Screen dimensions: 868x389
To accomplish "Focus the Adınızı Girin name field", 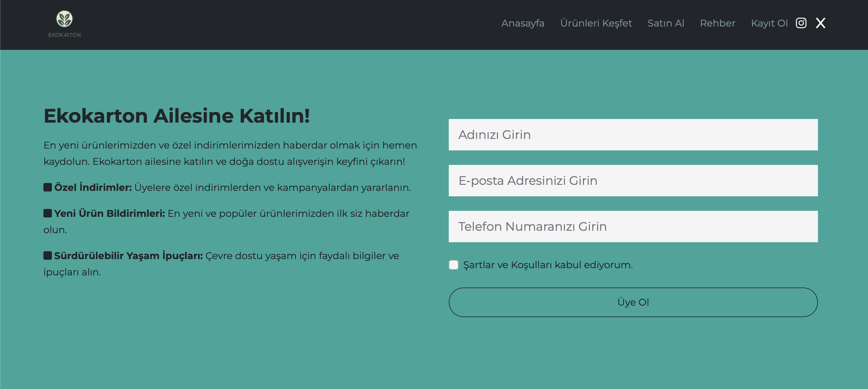I will [x=633, y=135].
